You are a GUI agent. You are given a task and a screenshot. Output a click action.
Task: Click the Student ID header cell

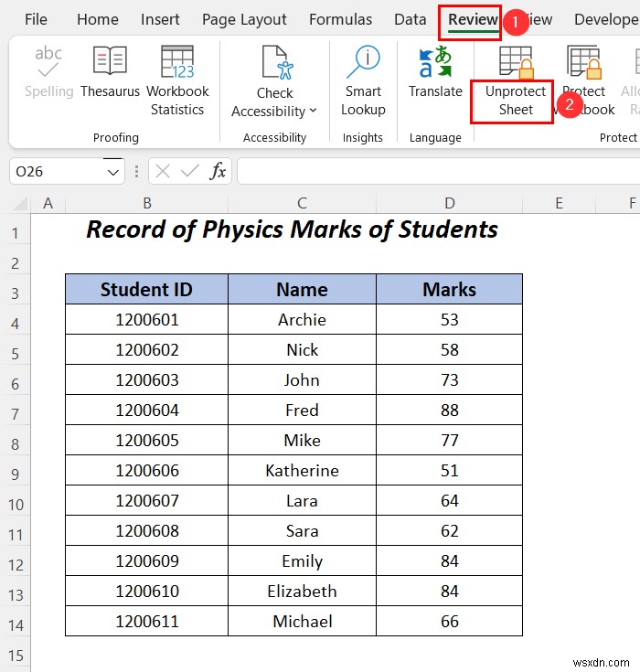(146, 289)
